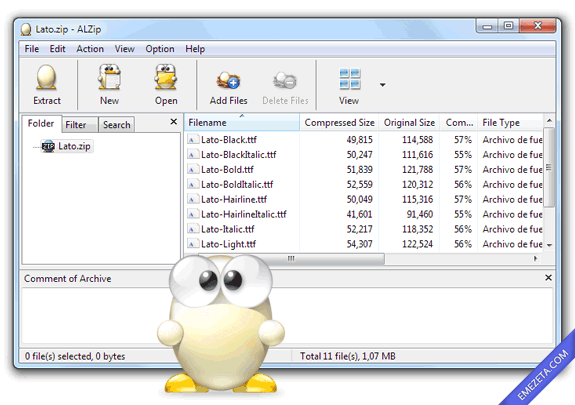Screen dimensions: 575x405
Task: Select Lato.zip label in folder tree
Action: pyautogui.click(x=74, y=146)
